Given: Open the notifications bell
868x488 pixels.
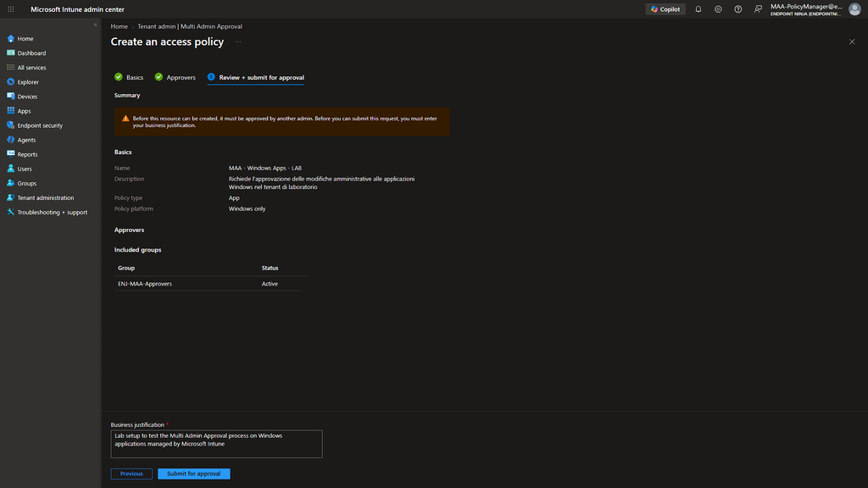Looking at the screenshot, I should pos(698,9).
